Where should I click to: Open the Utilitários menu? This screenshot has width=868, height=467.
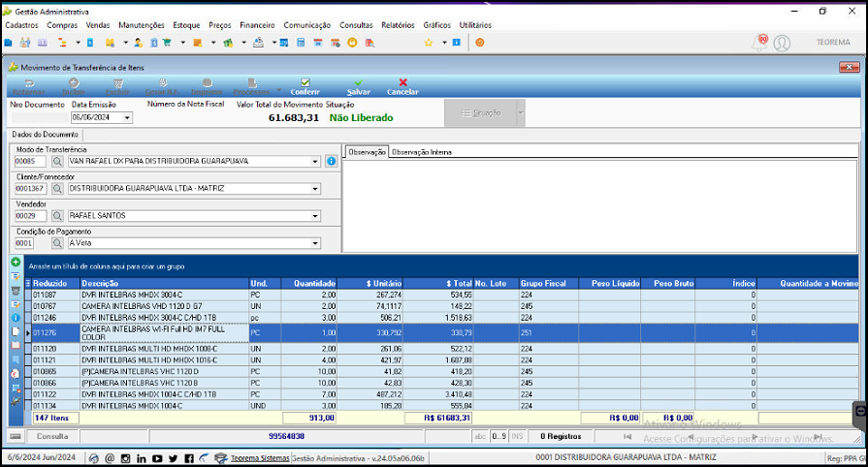coord(475,25)
